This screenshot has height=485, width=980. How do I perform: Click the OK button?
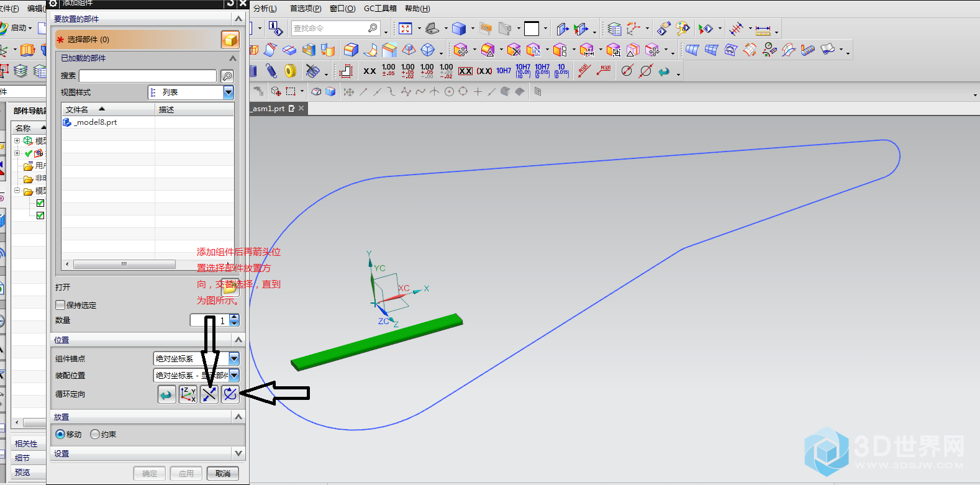coord(150,473)
